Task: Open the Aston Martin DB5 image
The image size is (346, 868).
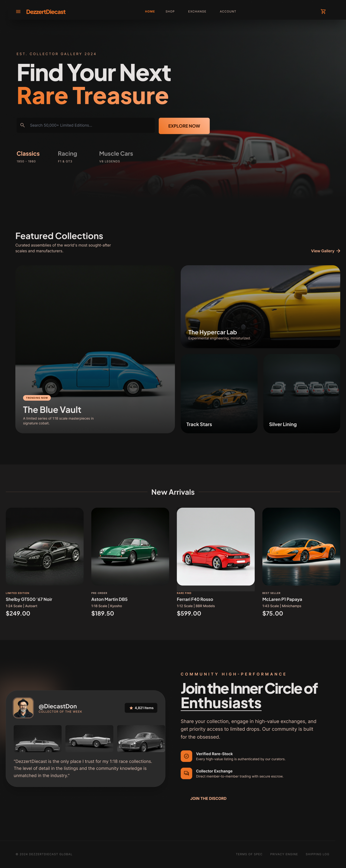Action: (130, 546)
